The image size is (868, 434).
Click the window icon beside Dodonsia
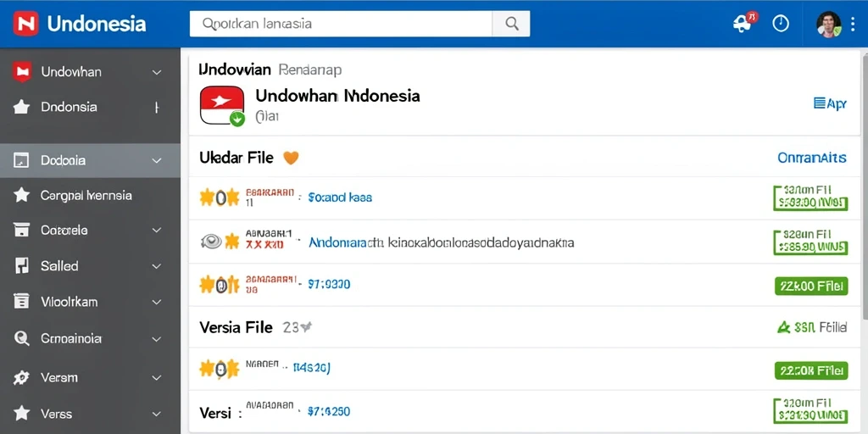[21, 160]
